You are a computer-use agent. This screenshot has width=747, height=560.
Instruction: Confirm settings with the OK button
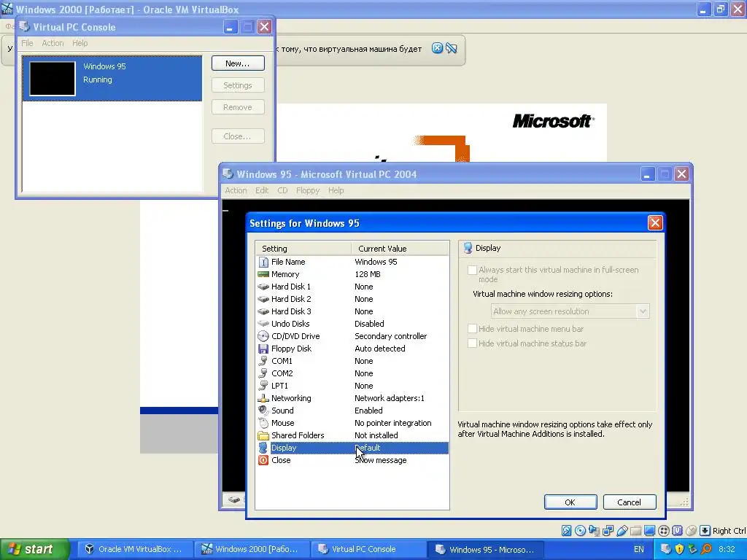tap(570, 502)
